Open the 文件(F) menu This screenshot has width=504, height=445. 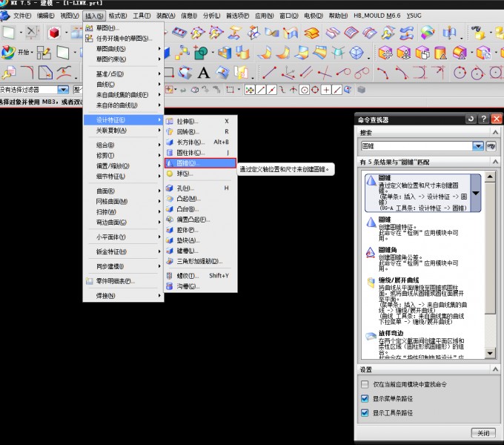click(22, 16)
